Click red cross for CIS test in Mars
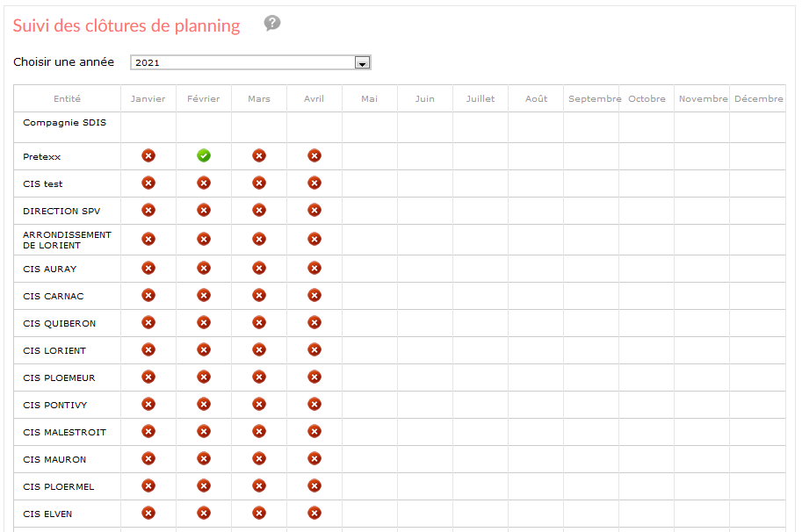802x532 pixels. 259,183
